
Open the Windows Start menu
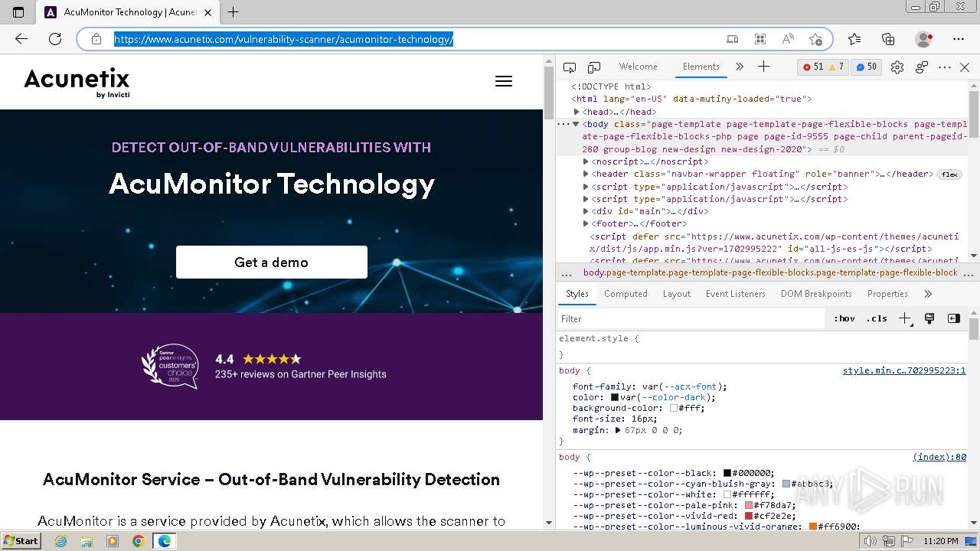[21, 541]
